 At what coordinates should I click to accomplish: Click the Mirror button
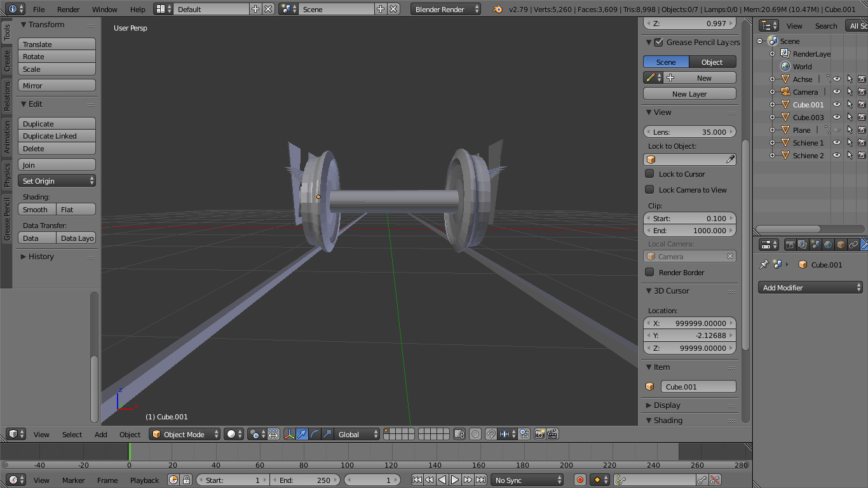click(57, 86)
